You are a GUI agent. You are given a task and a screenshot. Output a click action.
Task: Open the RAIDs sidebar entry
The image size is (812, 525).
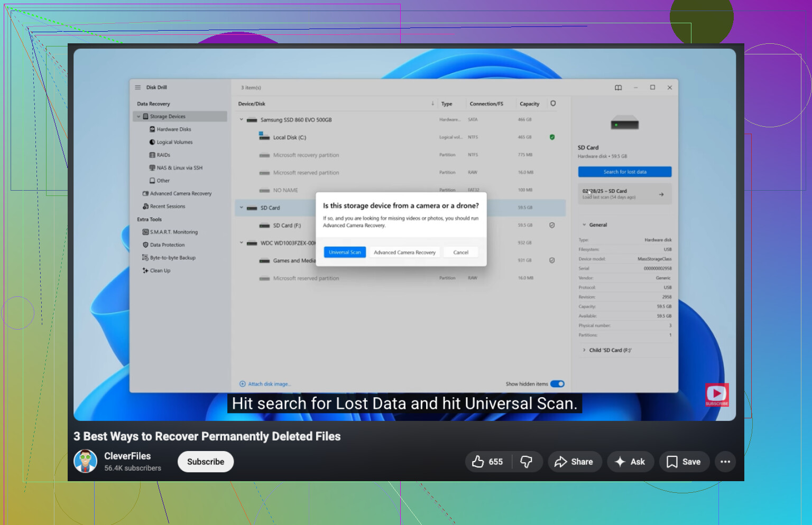(x=160, y=155)
